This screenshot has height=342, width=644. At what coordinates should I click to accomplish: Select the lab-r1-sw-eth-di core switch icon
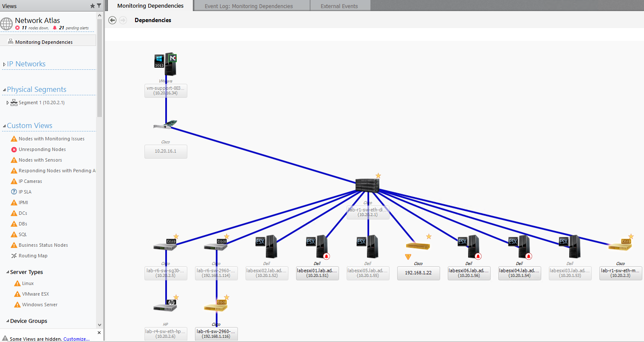point(367,186)
